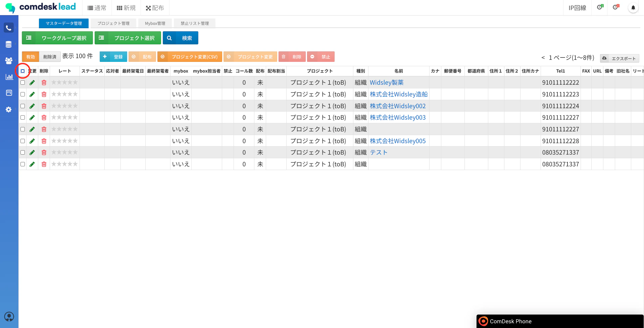This screenshot has height=328, width=644.
Task: Open the user profile icon at sidebar bottom
Action: pos(9,317)
